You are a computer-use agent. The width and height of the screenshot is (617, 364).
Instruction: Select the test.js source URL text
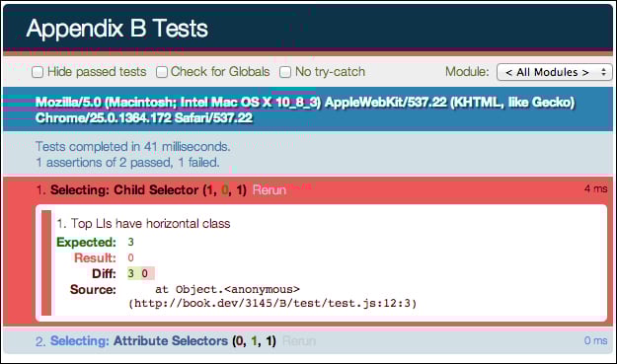coord(272,304)
